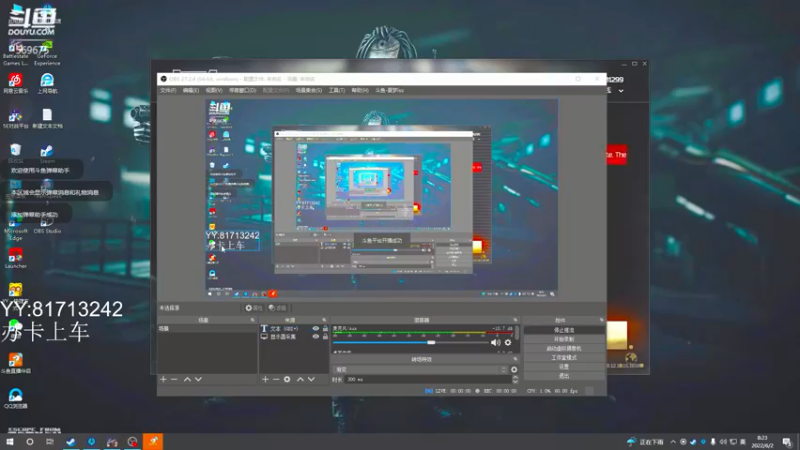Add a new scene with plus icon
The height and width of the screenshot is (450, 800).
(x=163, y=379)
